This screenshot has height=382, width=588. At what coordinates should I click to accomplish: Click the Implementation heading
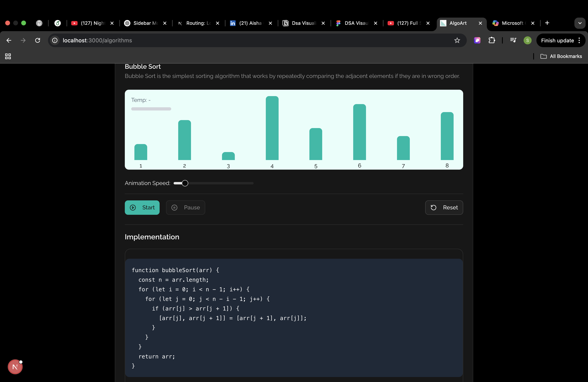pos(152,237)
